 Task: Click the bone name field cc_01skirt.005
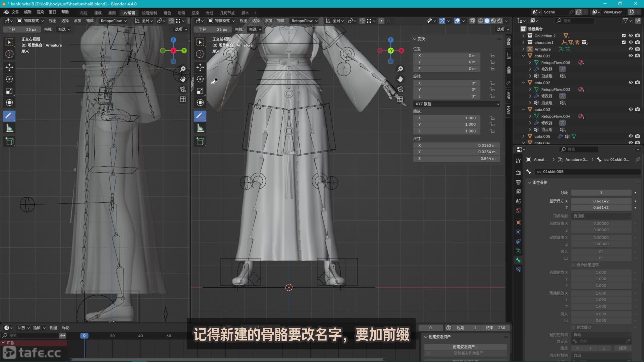click(586, 172)
